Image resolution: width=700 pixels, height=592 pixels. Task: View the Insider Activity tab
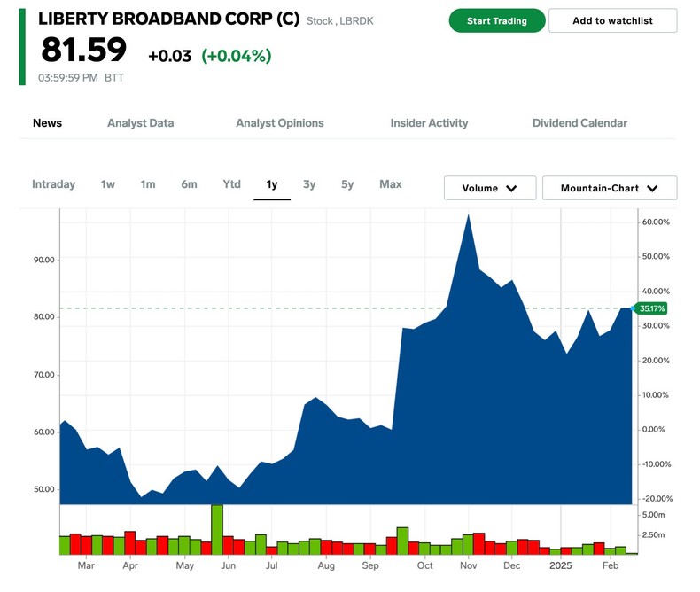[429, 123]
